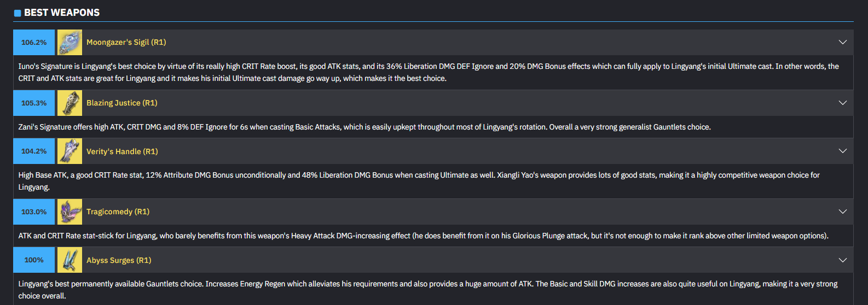
Task: Click the 104.2% rating badge
Action: coord(34,151)
